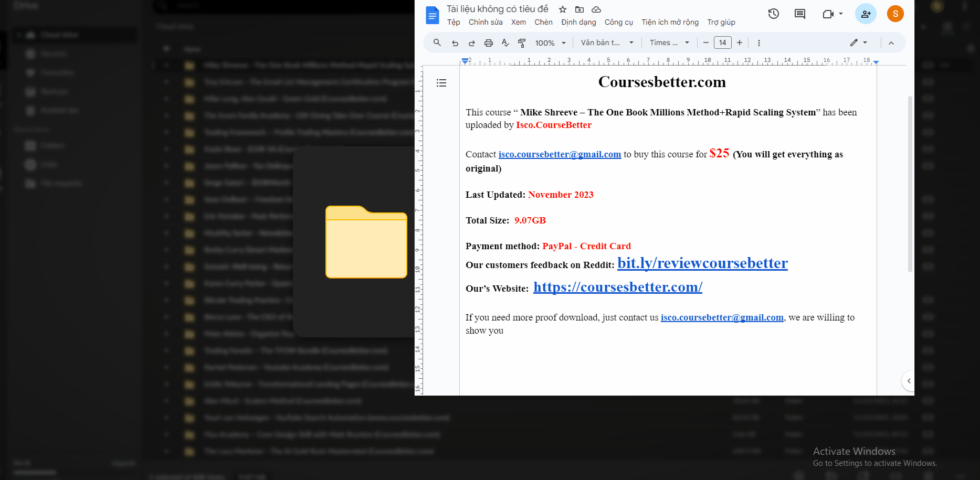Place cursor in the Coursesbetter.com heading
Image resolution: width=980 pixels, height=480 pixels.
(662, 82)
